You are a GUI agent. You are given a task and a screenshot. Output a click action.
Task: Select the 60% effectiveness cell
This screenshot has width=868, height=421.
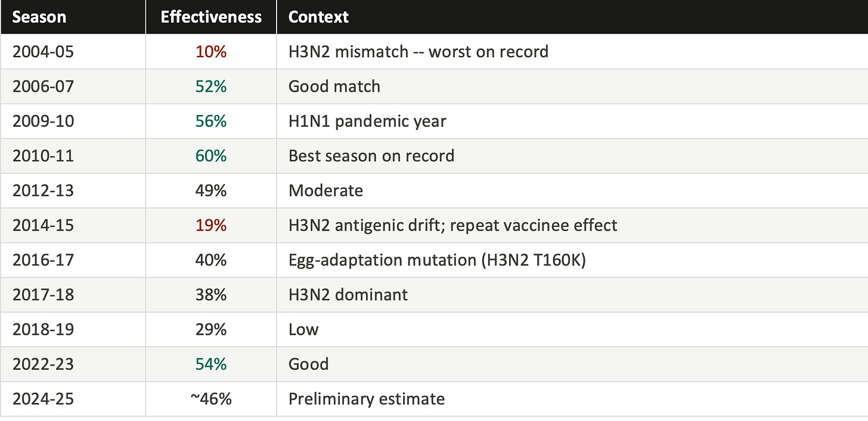(x=211, y=155)
